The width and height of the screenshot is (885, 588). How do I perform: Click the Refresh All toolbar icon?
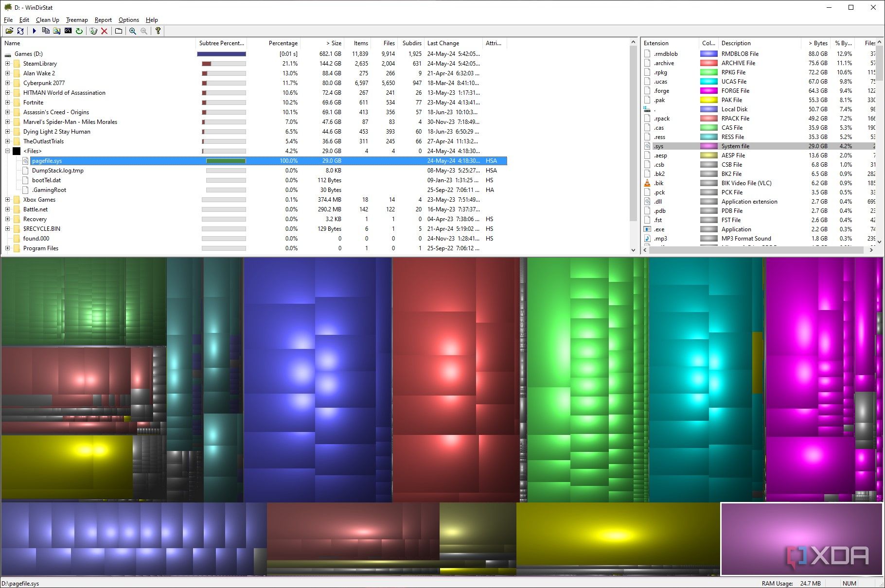(20, 31)
